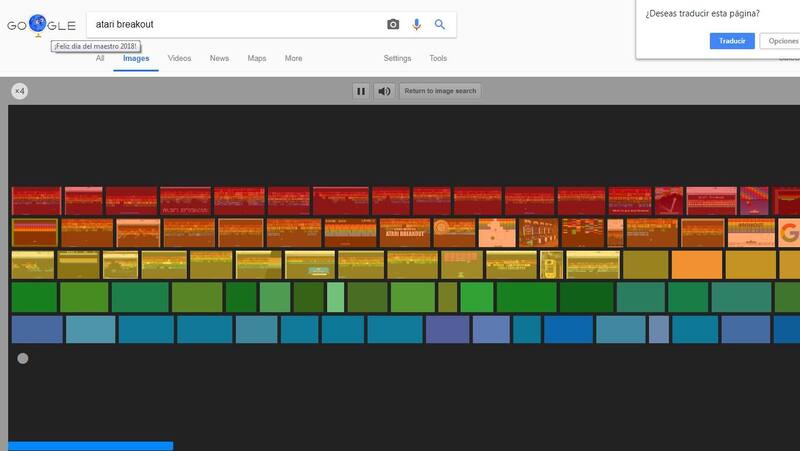
Task: Click the Atari Breakout title thumbnail brick
Action: pyautogui.click(x=405, y=233)
